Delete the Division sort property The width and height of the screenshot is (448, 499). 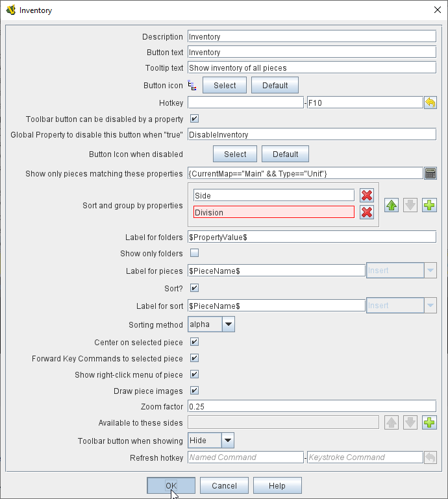[366, 212]
